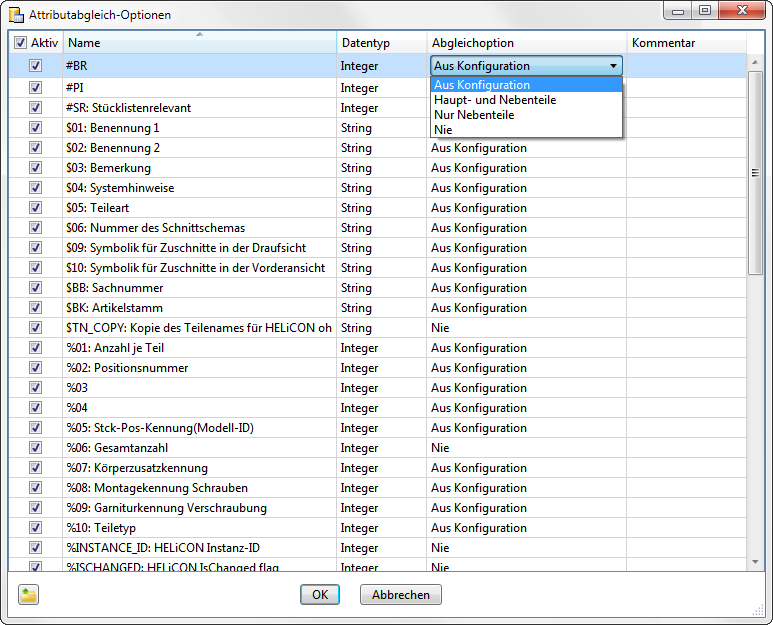Viewport: 773px width, 625px height.
Task: Toggle the Aktiv header checkbox for all rows
Action: tap(21, 44)
